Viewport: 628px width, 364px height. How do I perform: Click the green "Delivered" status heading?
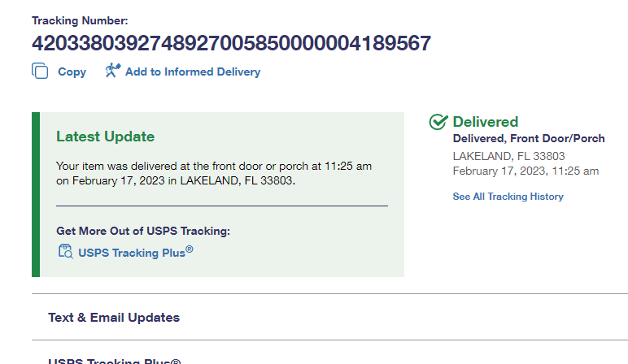pos(485,122)
